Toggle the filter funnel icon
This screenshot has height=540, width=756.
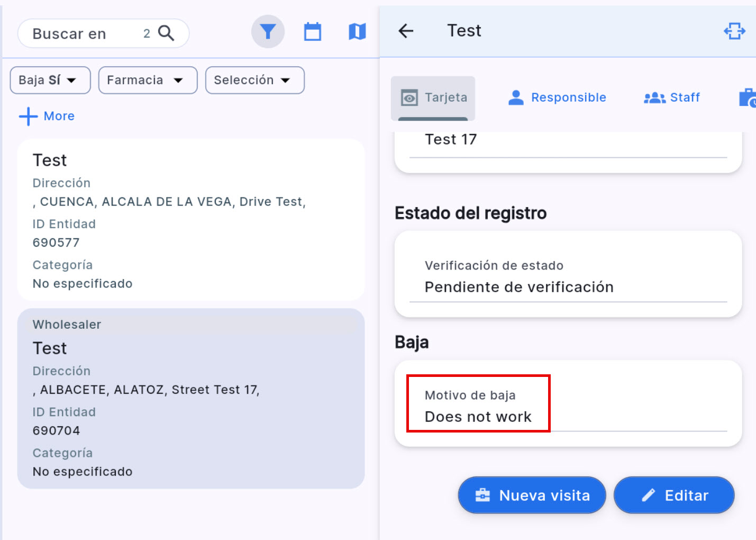268,32
